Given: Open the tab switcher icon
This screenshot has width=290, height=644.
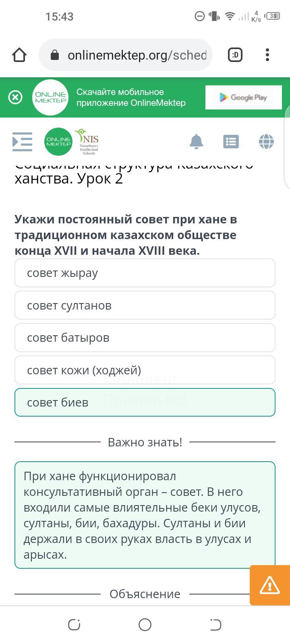Looking at the screenshot, I should point(235,55).
